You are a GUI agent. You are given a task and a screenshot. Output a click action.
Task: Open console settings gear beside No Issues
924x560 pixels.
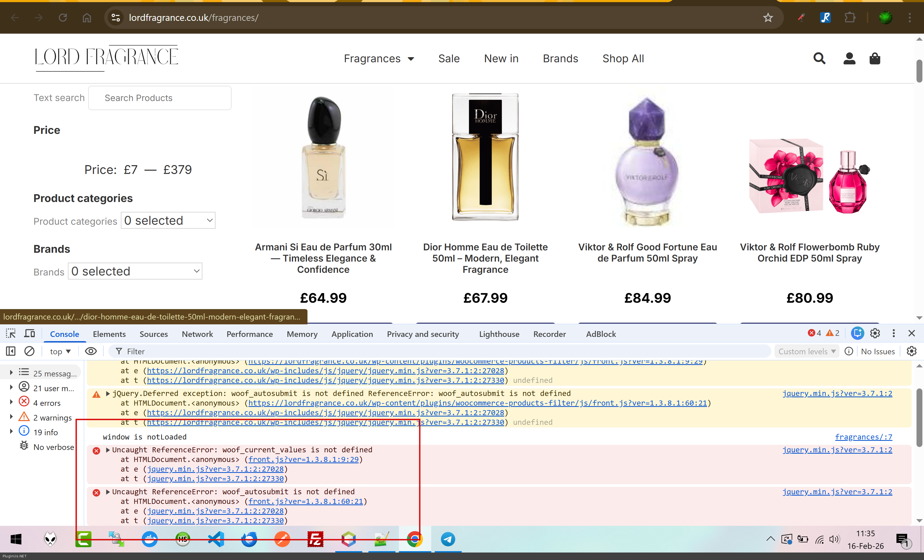pos(912,351)
